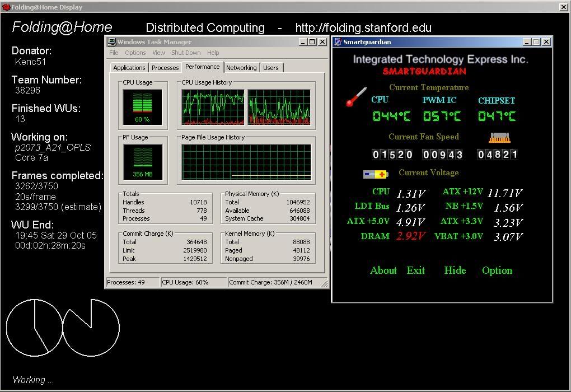Click the WU End time 19:45 Sat 29 Oct 05
The height and width of the screenshot is (392, 571).
(56, 235)
